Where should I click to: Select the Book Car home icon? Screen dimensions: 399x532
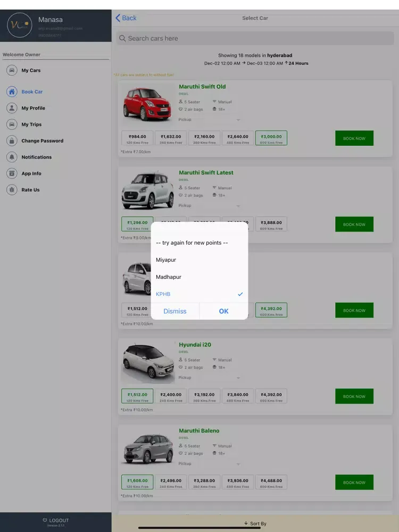12,92
